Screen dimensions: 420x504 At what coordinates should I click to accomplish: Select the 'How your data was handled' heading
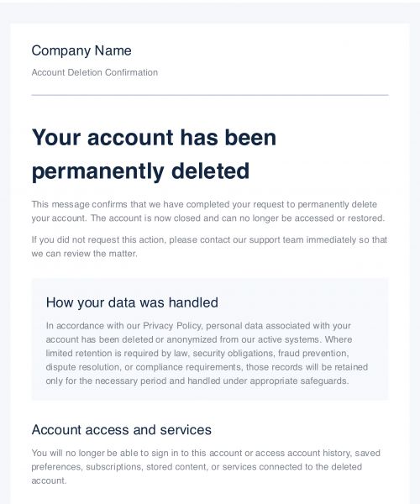[132, 302]
